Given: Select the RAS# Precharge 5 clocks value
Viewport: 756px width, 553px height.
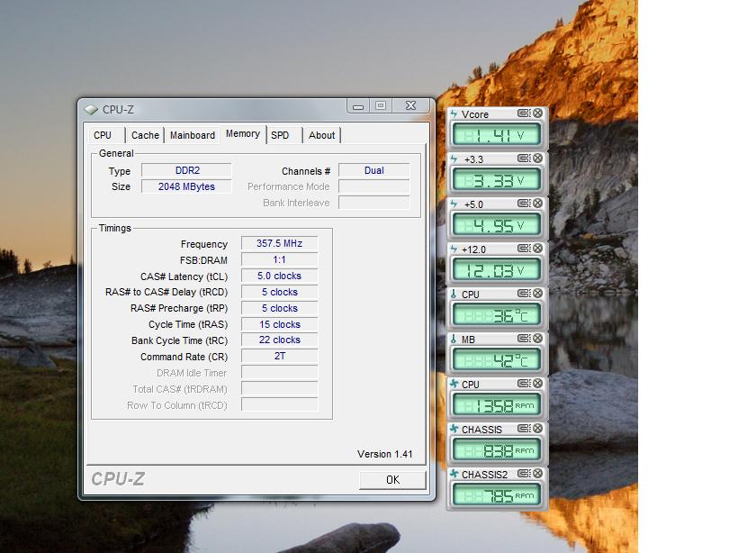Looking at the screenshot, I should coord(280,308).
